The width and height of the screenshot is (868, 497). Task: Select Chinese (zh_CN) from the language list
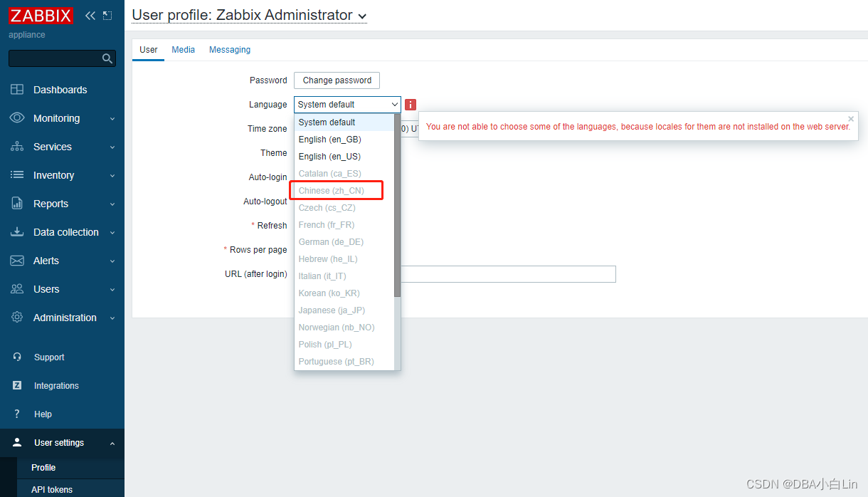[x=336, y=190]
